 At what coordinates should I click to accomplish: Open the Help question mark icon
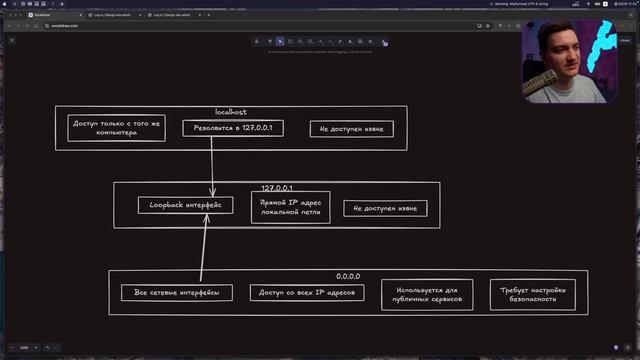click(628, 348)
